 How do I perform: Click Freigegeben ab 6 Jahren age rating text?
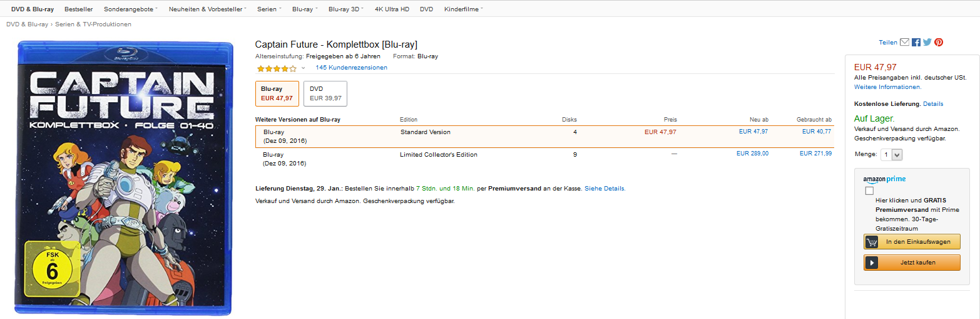click(343, 56)
